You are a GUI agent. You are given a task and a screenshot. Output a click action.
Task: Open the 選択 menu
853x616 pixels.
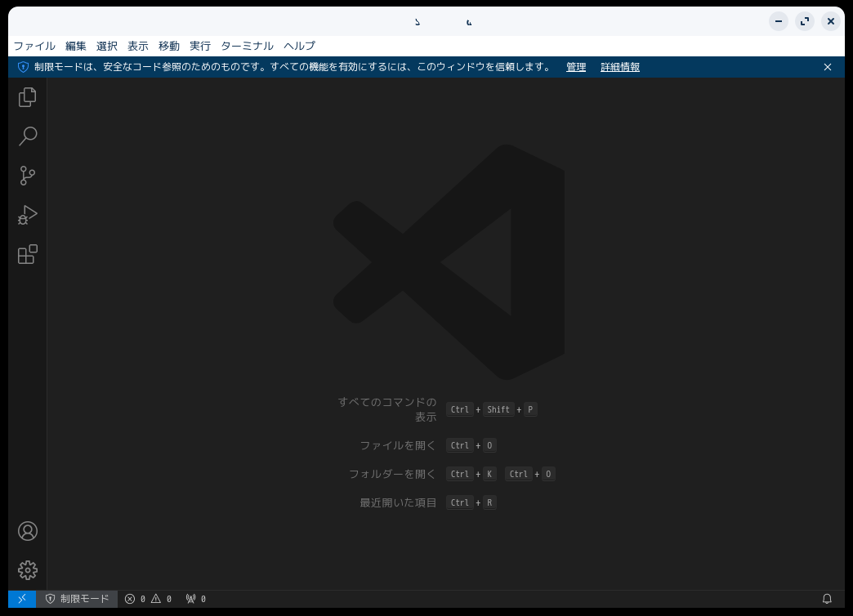(x=106, y=46)
